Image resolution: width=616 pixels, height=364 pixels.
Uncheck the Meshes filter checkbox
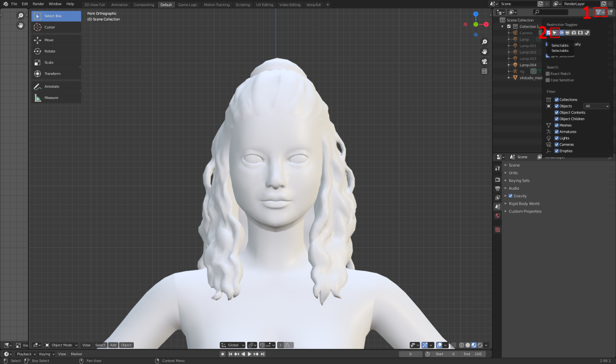[x=557, y=125]
